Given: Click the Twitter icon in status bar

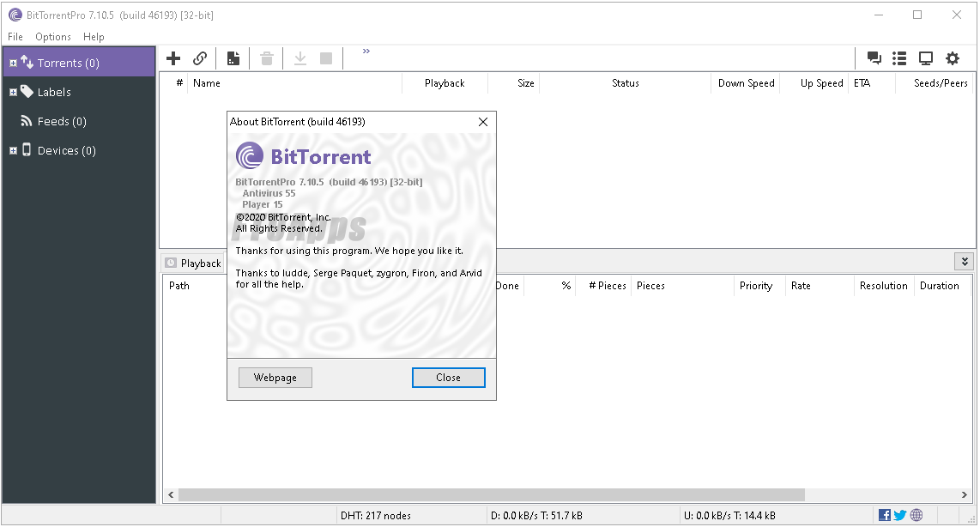Looking at the screenshot, I should (x=900, y=515).
